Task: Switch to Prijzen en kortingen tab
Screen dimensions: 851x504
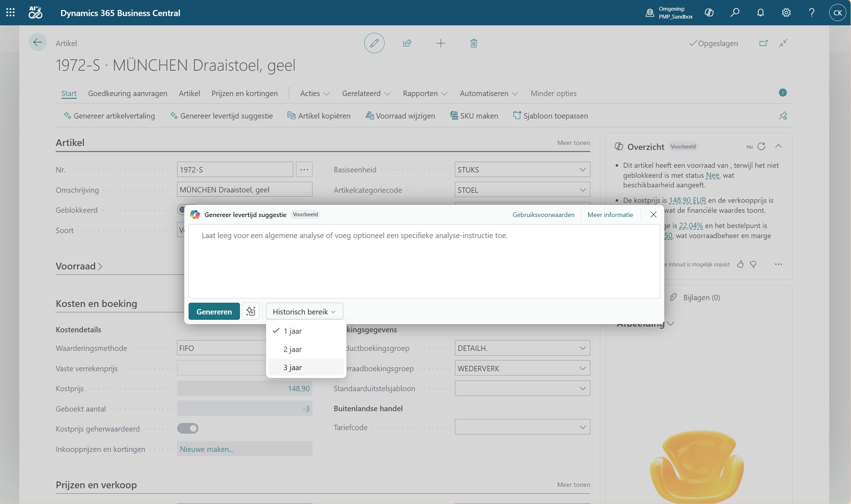Action: [244, 94]
